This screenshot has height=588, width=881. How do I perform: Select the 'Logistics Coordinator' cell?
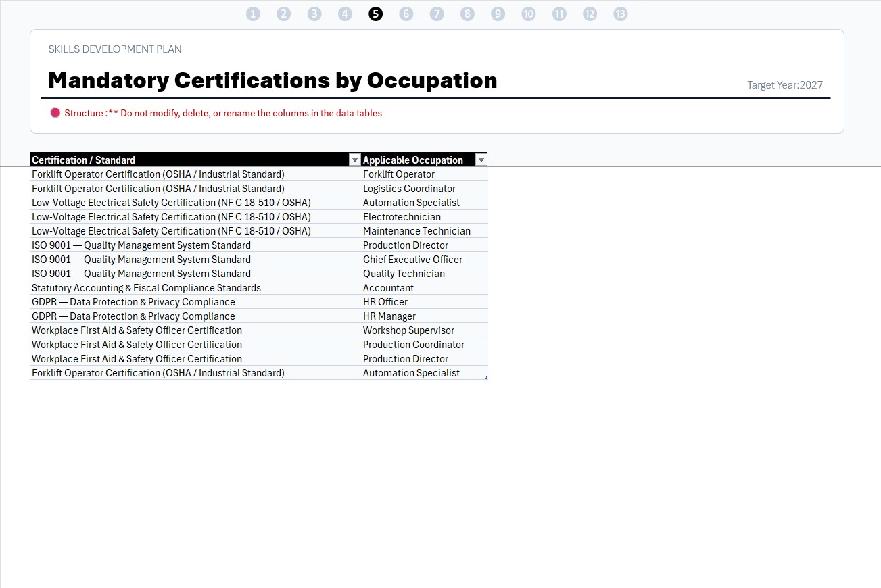click(x=424, y=189)
